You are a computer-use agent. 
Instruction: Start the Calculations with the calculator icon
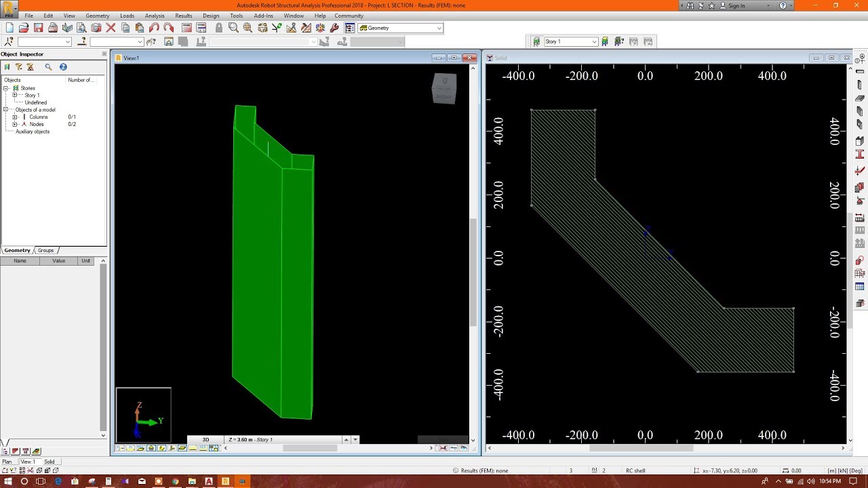tap(186, 28)
